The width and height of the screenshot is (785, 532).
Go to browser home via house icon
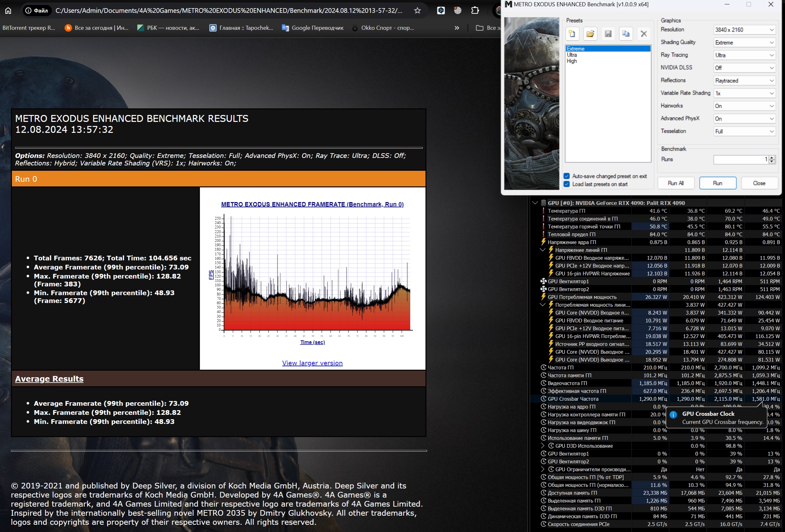pyautogui.click(x=8, y=10)
